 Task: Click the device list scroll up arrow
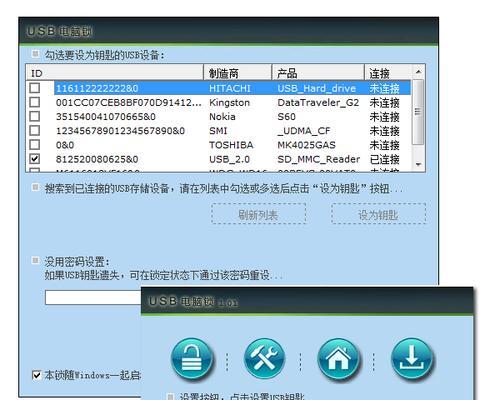pyautogui.click(x=418, y=72)
